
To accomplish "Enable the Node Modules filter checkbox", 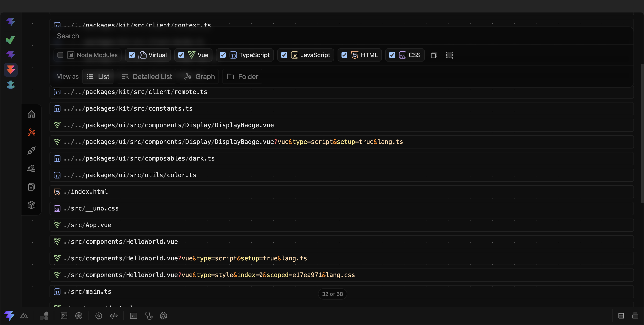I will (60, 55).
